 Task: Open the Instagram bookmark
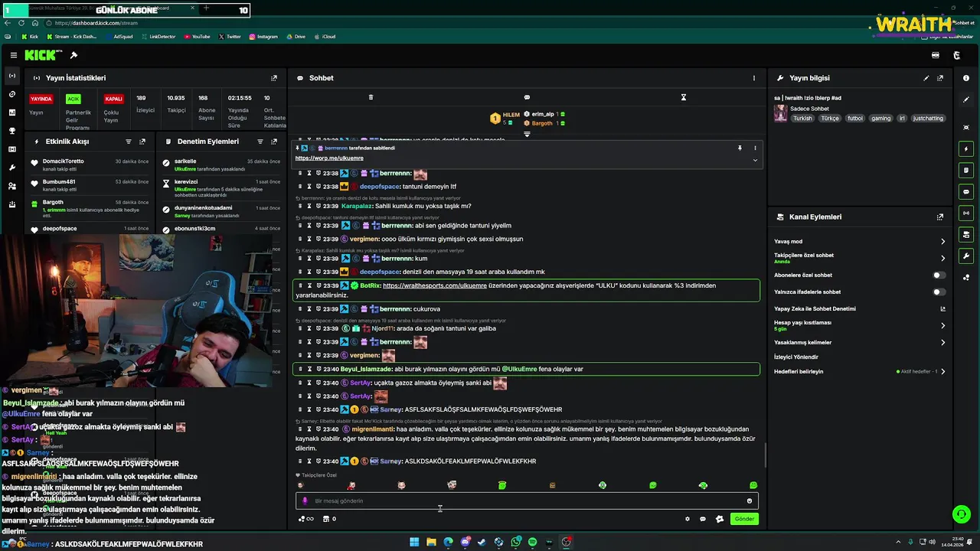pyautogui.click(x=263, y=36)
